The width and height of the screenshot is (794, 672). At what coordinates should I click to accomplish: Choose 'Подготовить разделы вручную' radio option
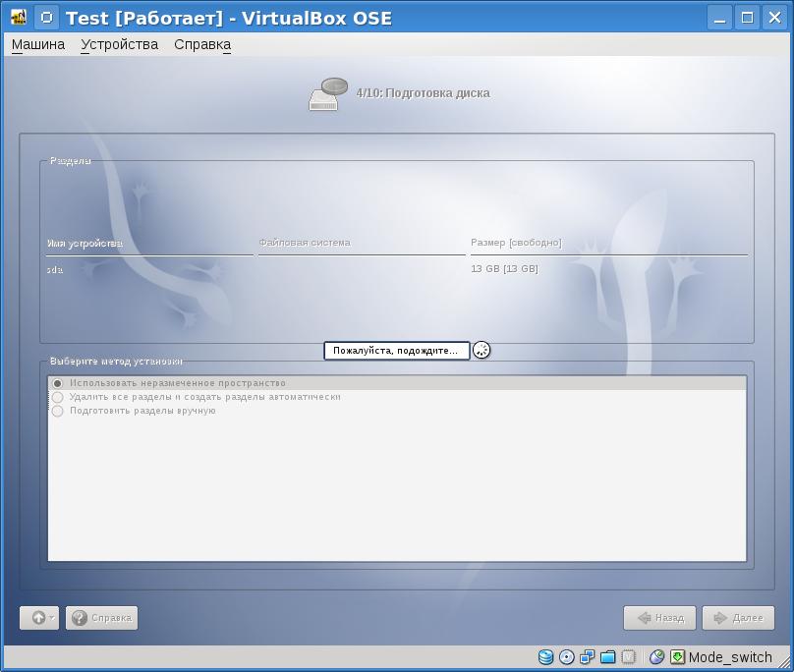pyautogui.click(x=58, y=411)
